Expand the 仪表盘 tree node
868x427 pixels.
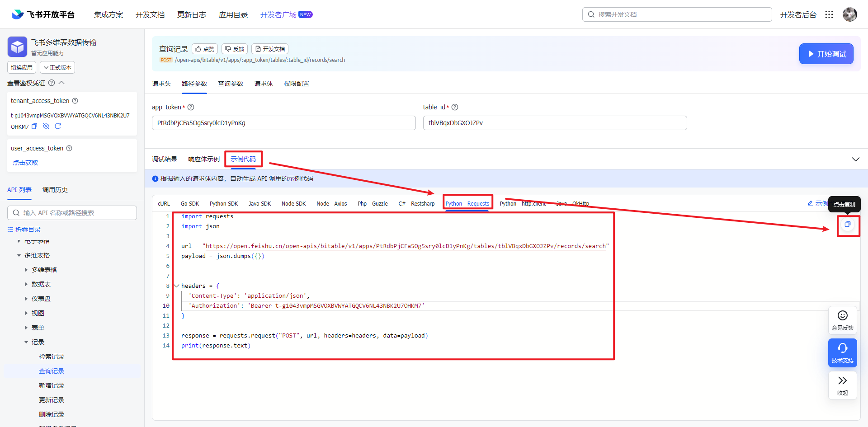pyautogui.click(x=26, y=299)
